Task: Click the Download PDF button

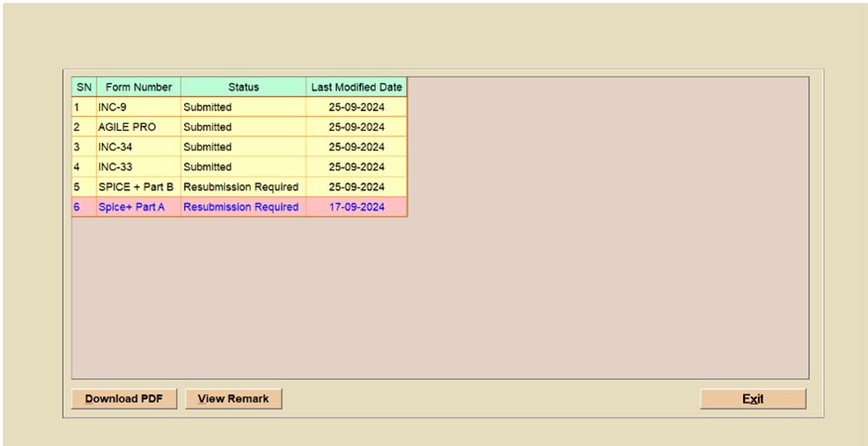Action: [124, 399]
